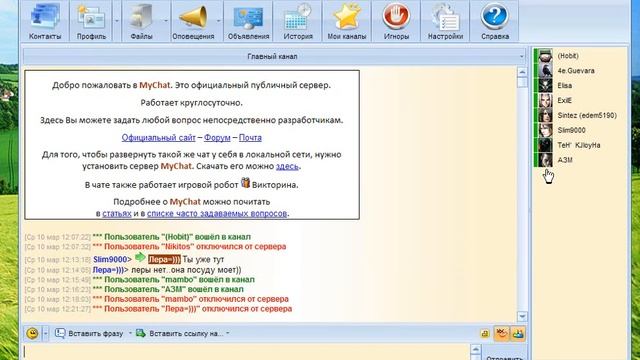The image size is (640, 360).
Task: Expand the Профиль dropdown arrow
Action: click(116, 21)
